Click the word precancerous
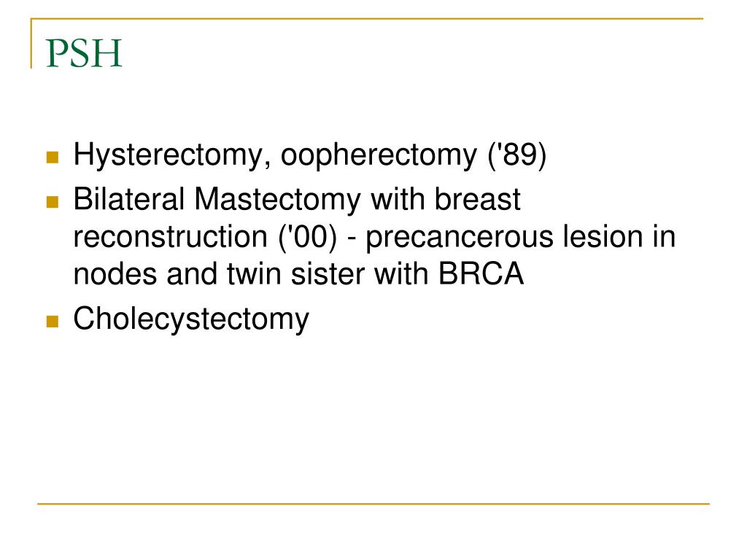 pyautogui.click(x=460, y=238)
